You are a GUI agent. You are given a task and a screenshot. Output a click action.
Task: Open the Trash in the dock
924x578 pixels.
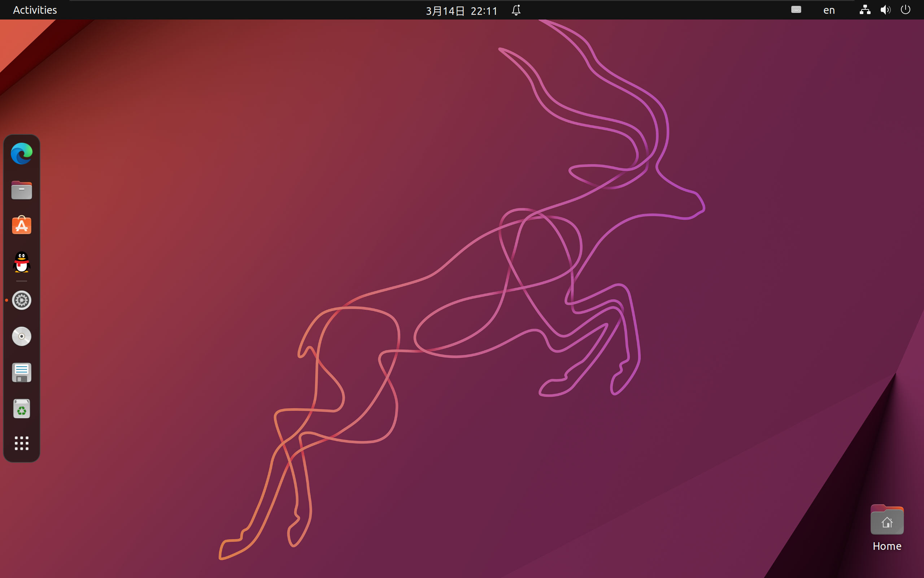click(x=21, y=409)
